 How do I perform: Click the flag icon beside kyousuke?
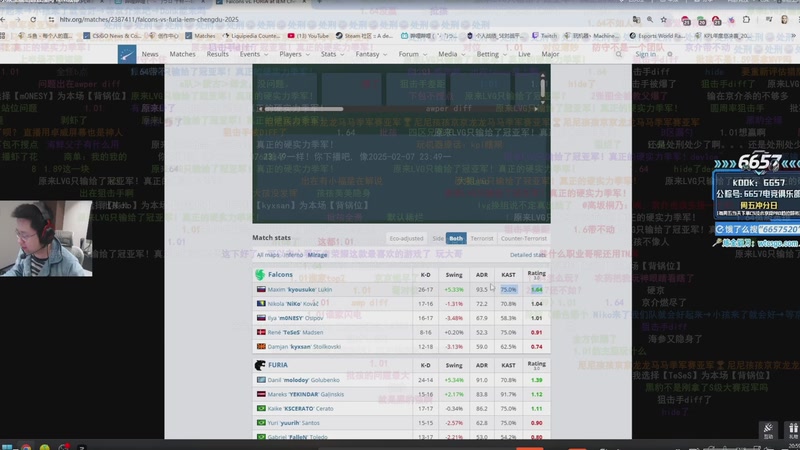pos(261,289)
